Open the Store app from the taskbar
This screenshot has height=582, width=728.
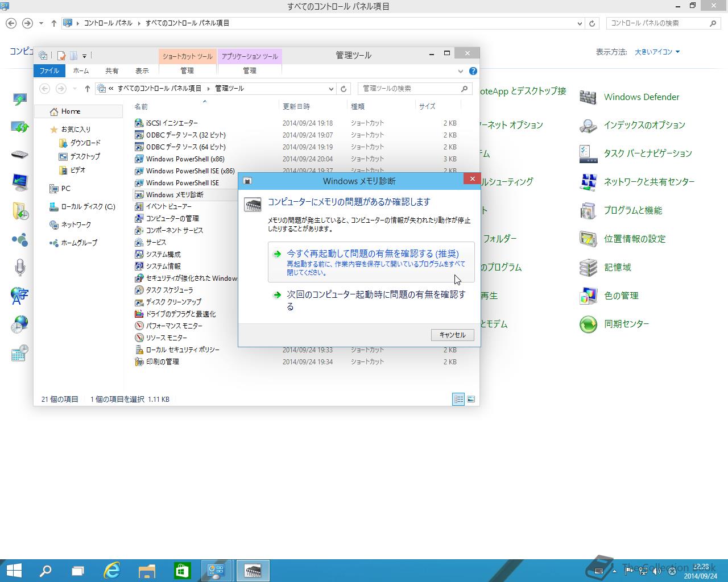[182, 571]
